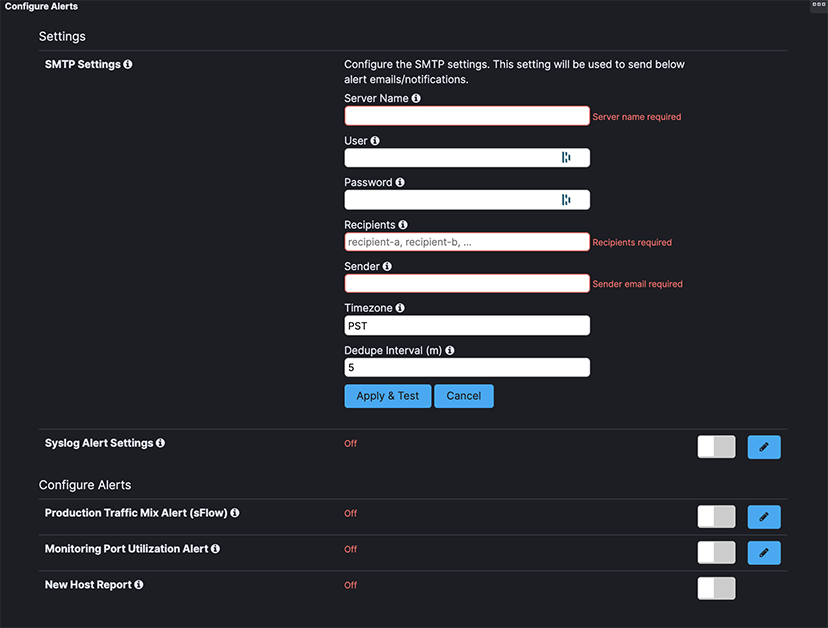Edit Production Traffic Mix Alert pencil icon
Image resolution: width=828 pixels, height=628 pixels.
tap(764, 517)
